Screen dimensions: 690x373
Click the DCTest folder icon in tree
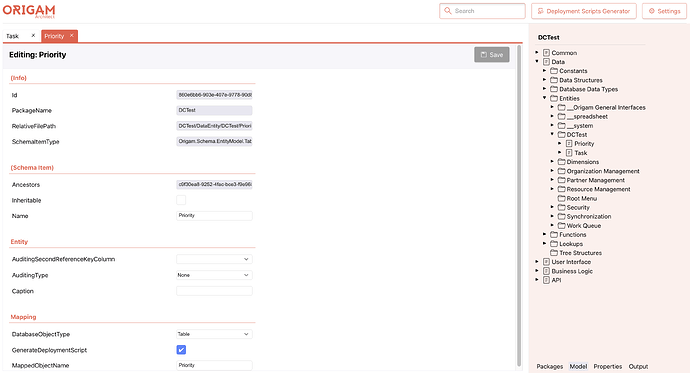point(562,135)
